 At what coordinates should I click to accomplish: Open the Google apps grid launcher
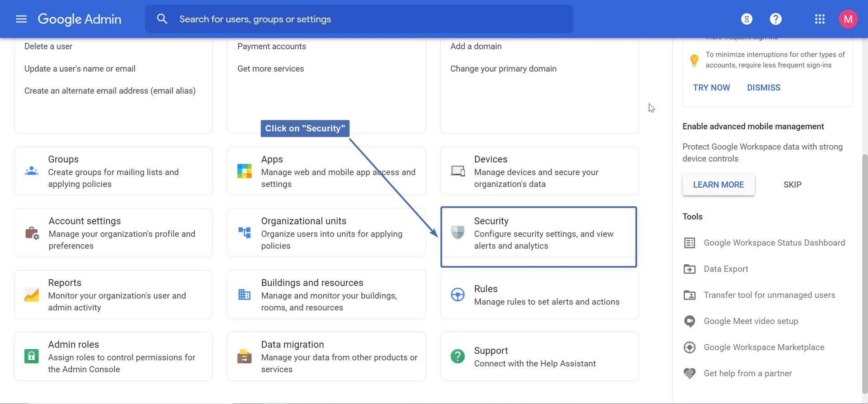pyautogui.click(x=820, y=19)
